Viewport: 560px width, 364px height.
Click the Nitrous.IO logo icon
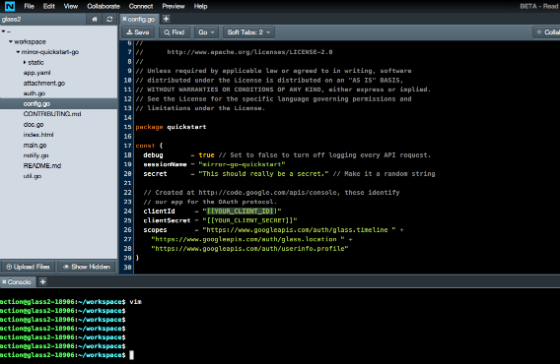point(10,6)
